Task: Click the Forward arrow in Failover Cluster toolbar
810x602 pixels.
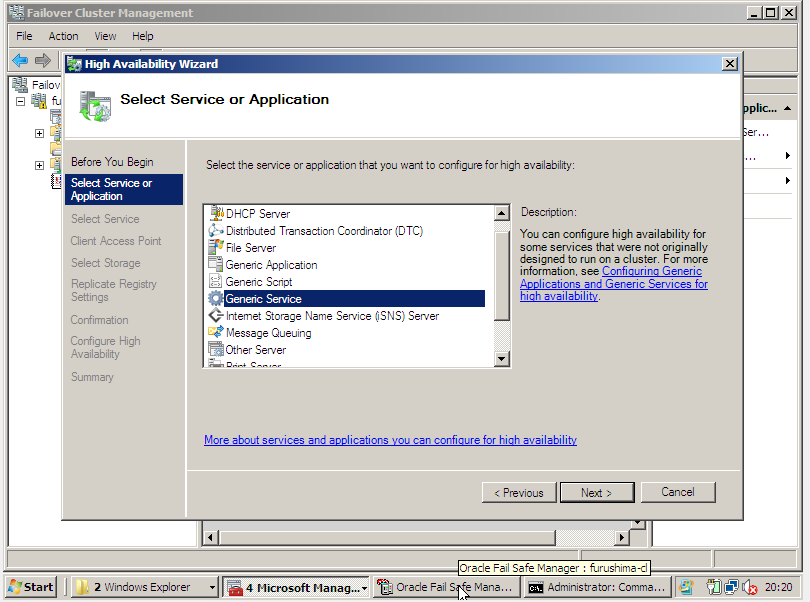Action: tap(43, 60)
